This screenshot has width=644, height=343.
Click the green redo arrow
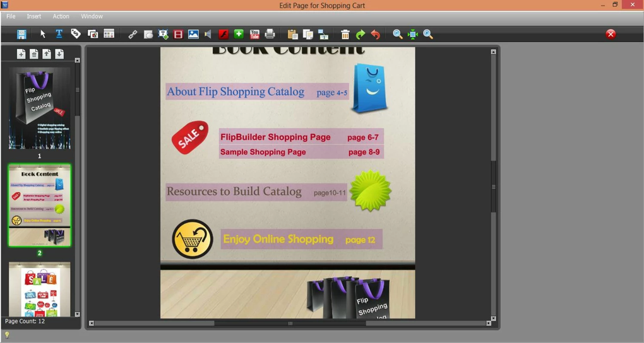[361, 35]
